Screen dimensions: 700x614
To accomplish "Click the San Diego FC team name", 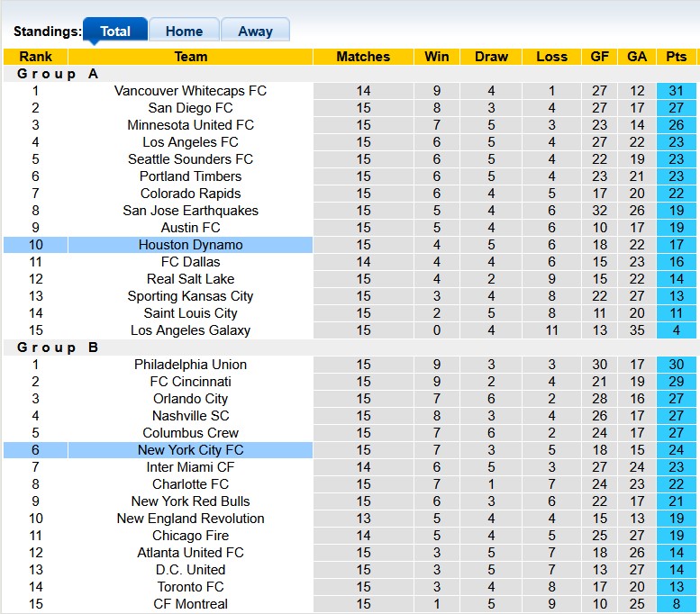I will [x=190, y=108].
